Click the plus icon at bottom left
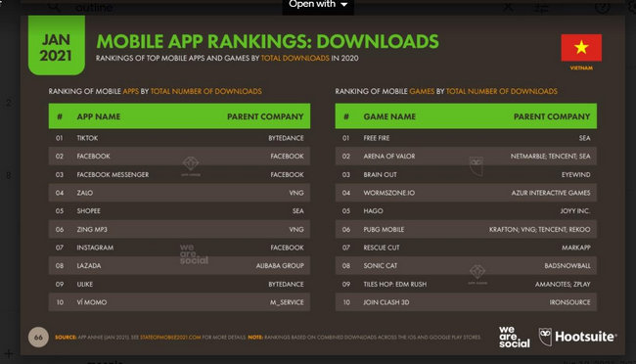Image resolution: width=636 pixels, height=364 pixels. (x=9, y=353)
